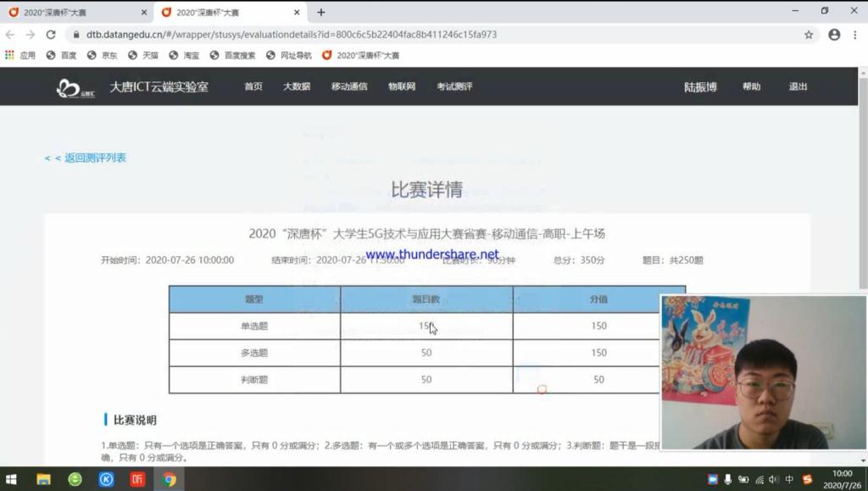868x491 pixels.
Task: Click the 退出 logout link
Action: 798,86
